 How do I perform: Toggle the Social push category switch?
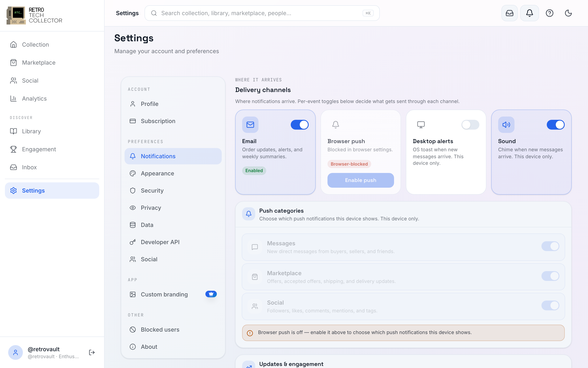pos(550,305)
